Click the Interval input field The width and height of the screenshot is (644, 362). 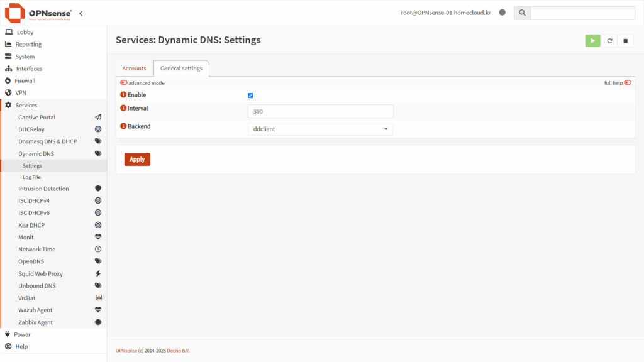pyautogui.click(x=320, y=111)
